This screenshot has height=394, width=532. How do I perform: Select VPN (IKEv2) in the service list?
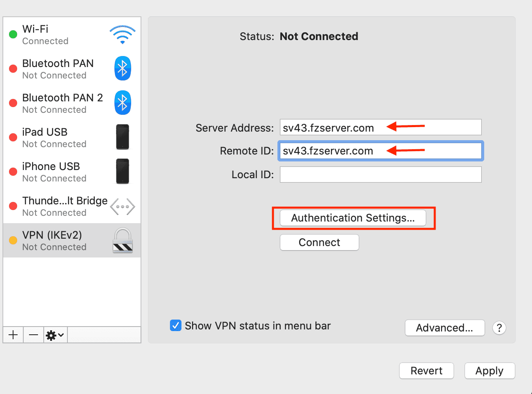pos(57,241)
